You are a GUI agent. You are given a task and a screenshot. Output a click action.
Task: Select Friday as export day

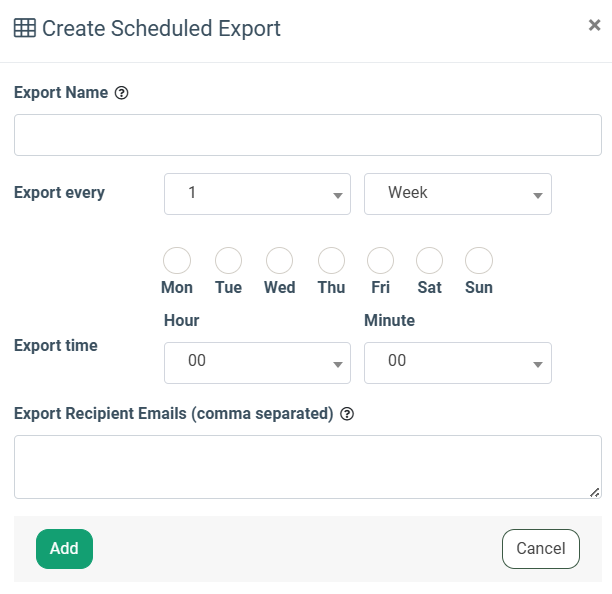(380, 261)
